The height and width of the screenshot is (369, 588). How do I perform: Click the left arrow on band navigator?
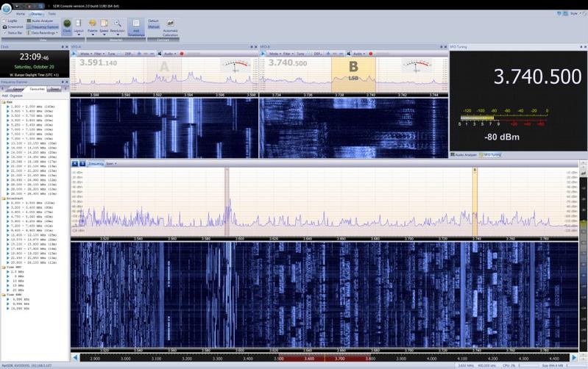(75, 358)
